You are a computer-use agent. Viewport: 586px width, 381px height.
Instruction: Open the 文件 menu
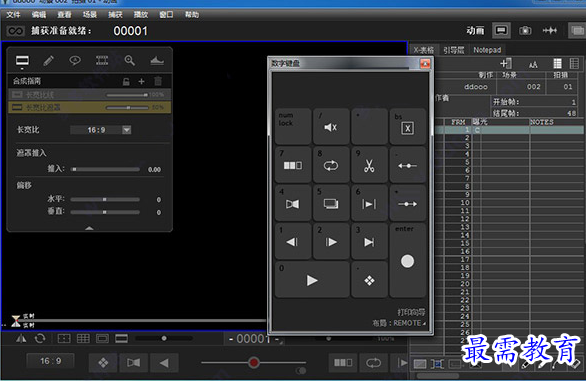click(13, 15)
